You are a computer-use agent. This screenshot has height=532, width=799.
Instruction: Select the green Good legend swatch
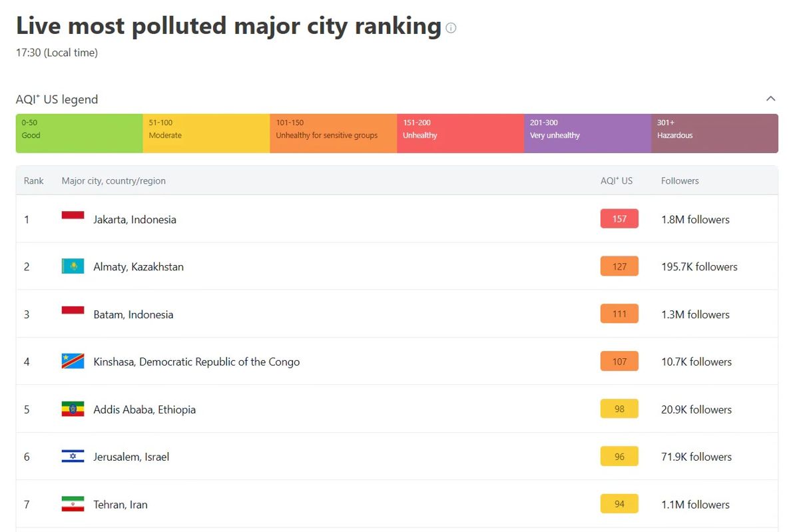pyautogui.click(x=79, y=133)
